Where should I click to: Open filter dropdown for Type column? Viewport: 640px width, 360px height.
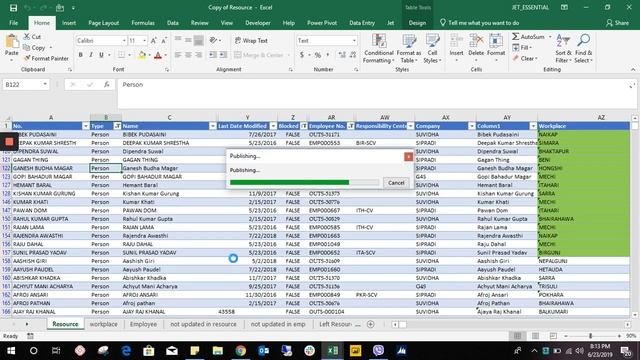coord(118,126)
